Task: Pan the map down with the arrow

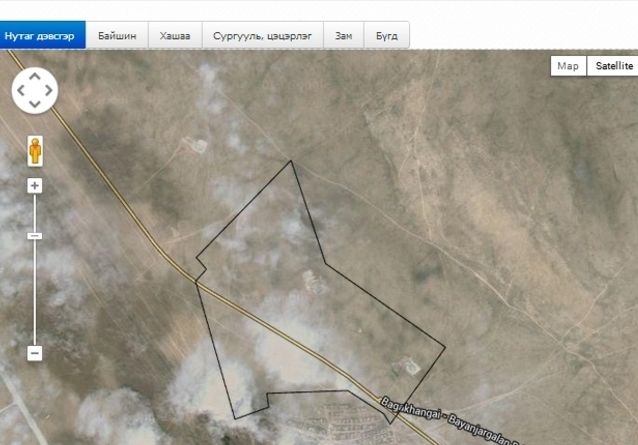Action: (x=34, y=104)
